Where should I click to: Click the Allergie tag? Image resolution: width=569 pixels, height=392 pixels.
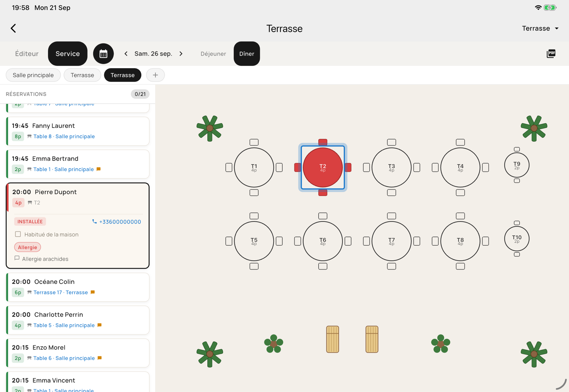pos(27,247)
